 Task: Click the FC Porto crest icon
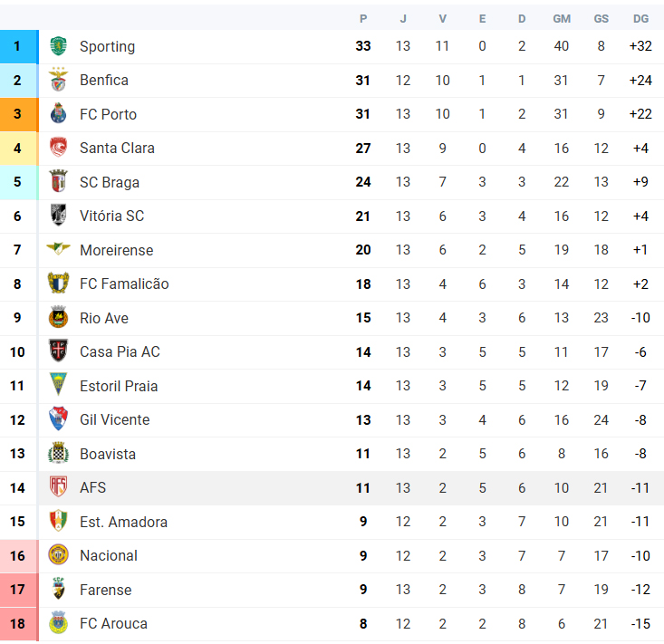(59, 113)
